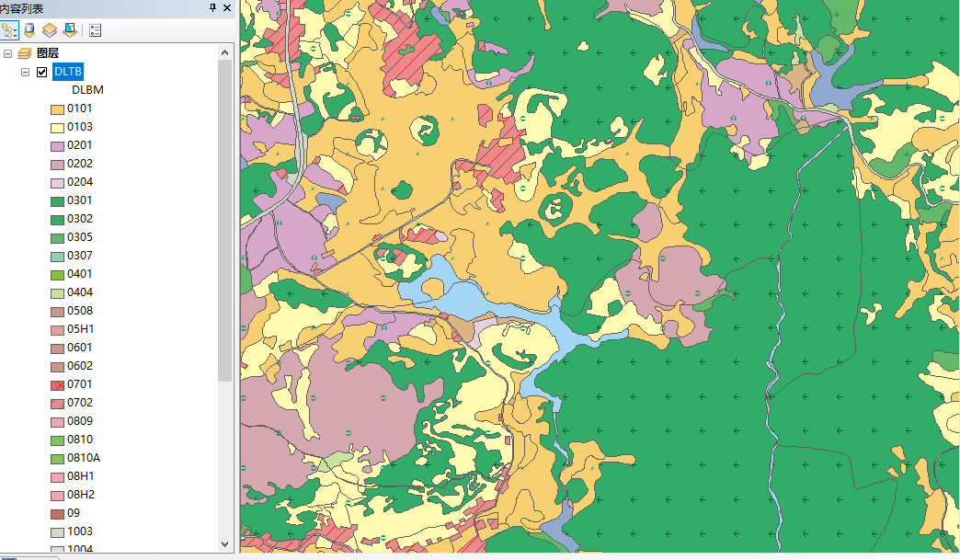Open the Table of Contents Options icon
Viewport: 960px width, 560px height.
(x=95, y=29)
